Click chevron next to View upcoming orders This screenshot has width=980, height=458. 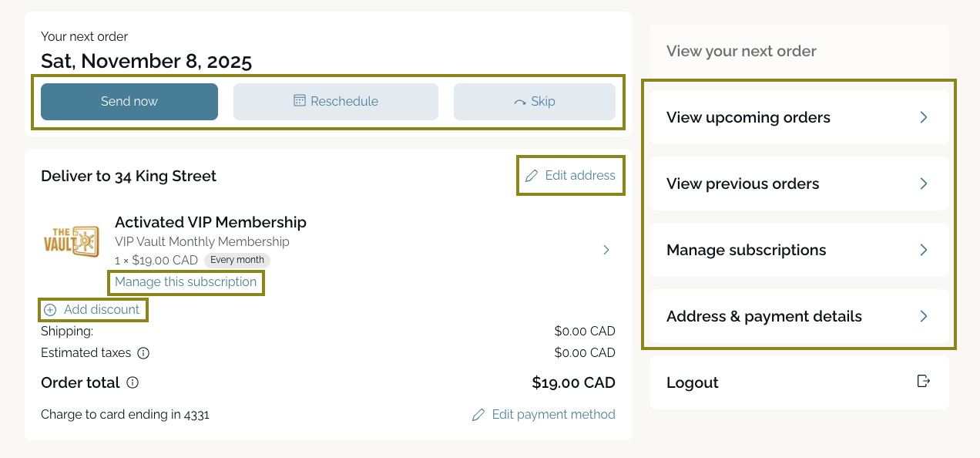pyautogui.click(x=924, y=117)
